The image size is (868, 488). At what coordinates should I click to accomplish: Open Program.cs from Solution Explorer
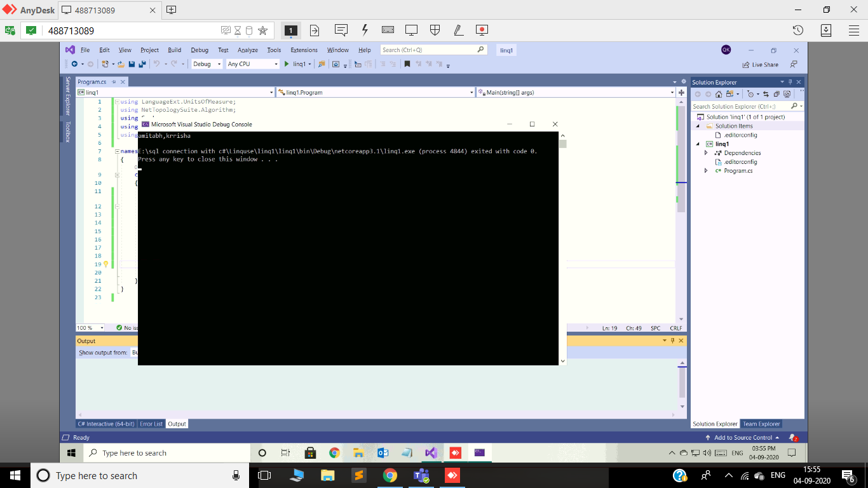[x=738, y=170]
